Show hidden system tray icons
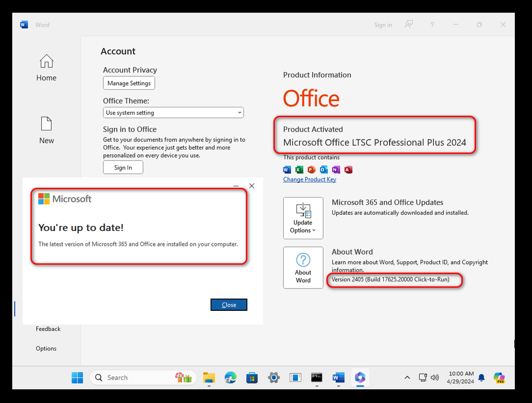Screen dimensions: 532x403 (x=407, y=378)
